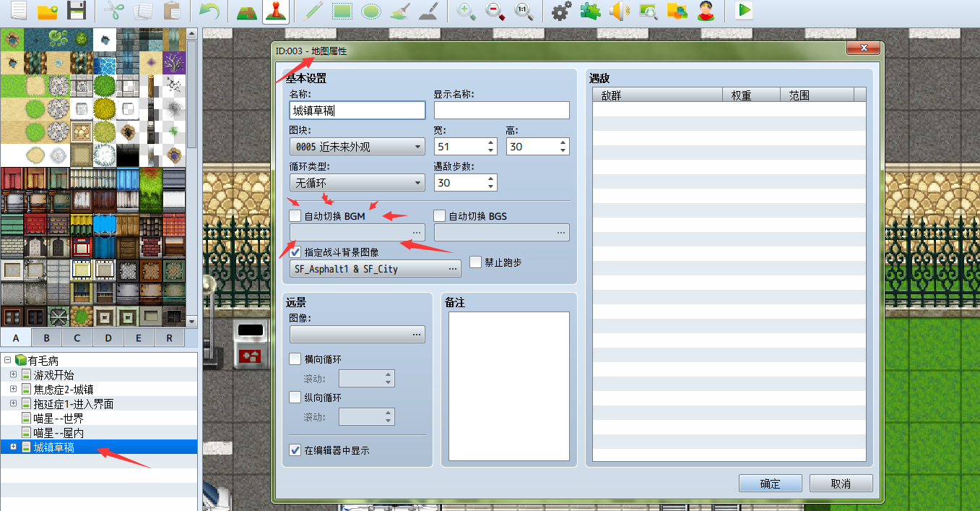Switch to tileset tab R

pos(169,338)
